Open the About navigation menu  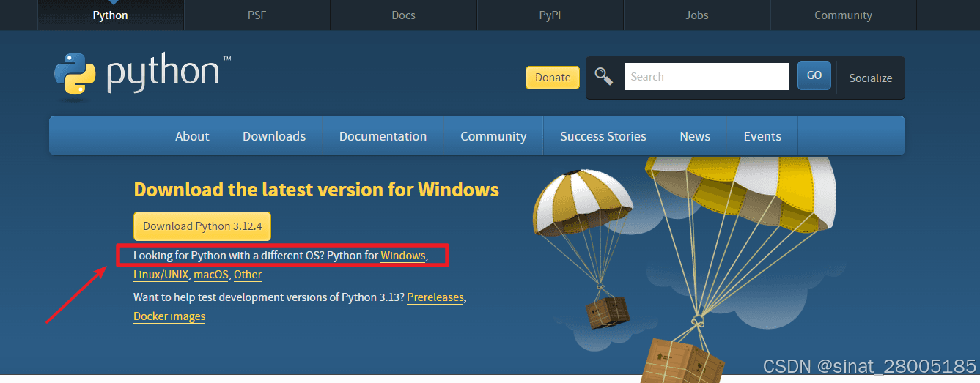pyautogui.click(x=192, y=136)
